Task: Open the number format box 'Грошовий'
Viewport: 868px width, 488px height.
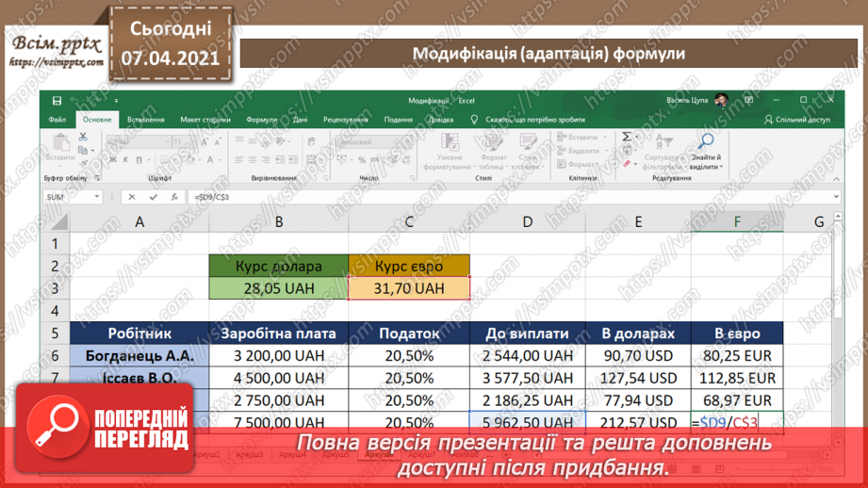Action: tap(373, 142)
